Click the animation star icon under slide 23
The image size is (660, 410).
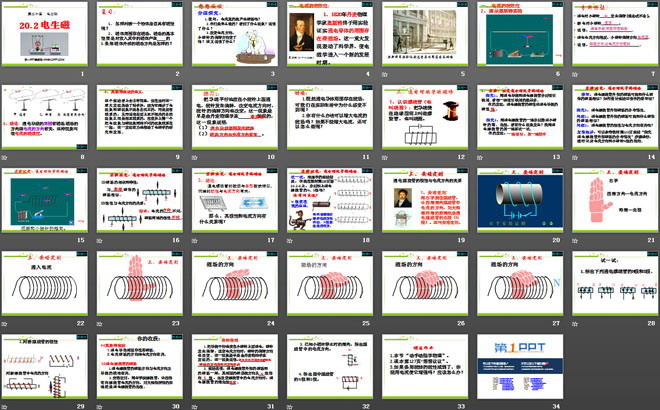coord(99,324)
